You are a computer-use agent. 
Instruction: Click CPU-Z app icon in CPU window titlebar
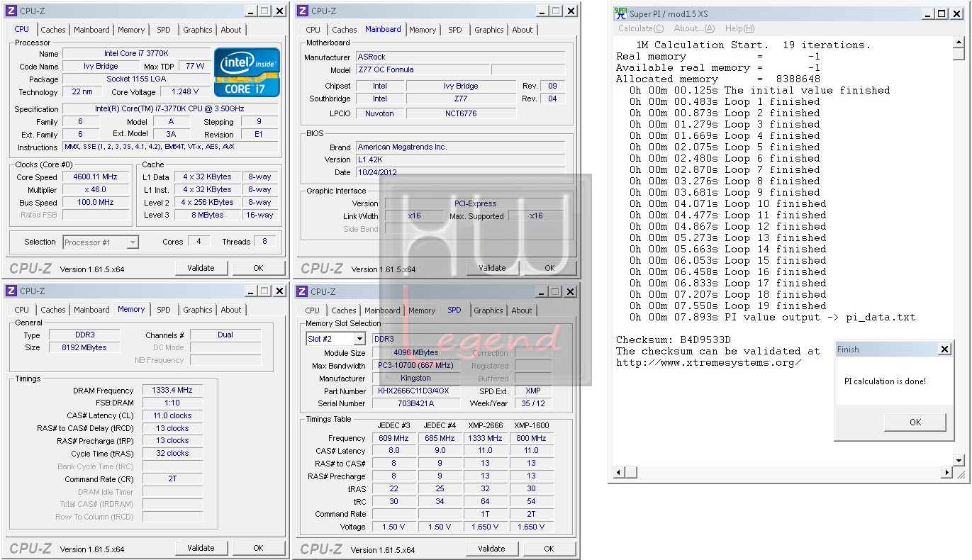(x=11, y=11)
